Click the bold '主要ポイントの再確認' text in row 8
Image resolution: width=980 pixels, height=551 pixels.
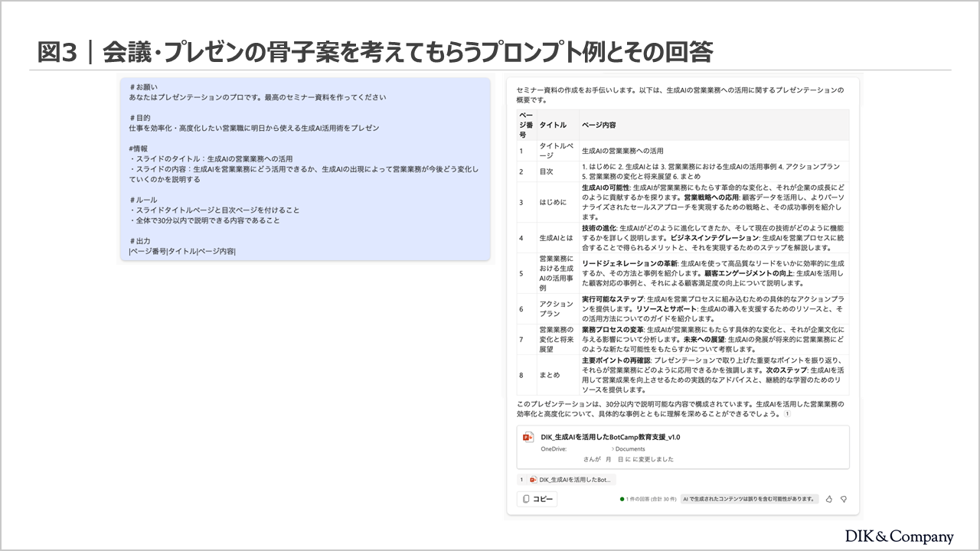(x=616, y=360)
